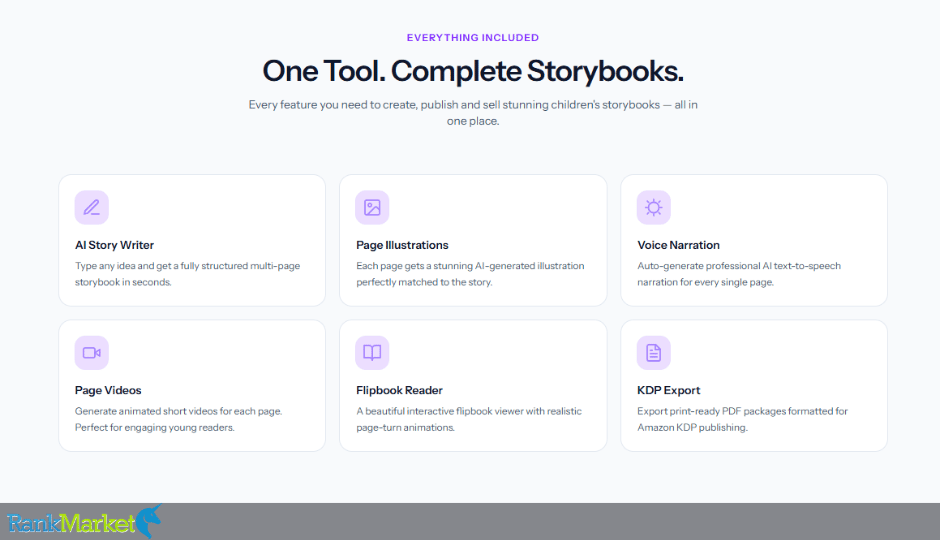The image size is (940, 540).
Task: Click the document icon for KDP Export
Action: point(653,352)
